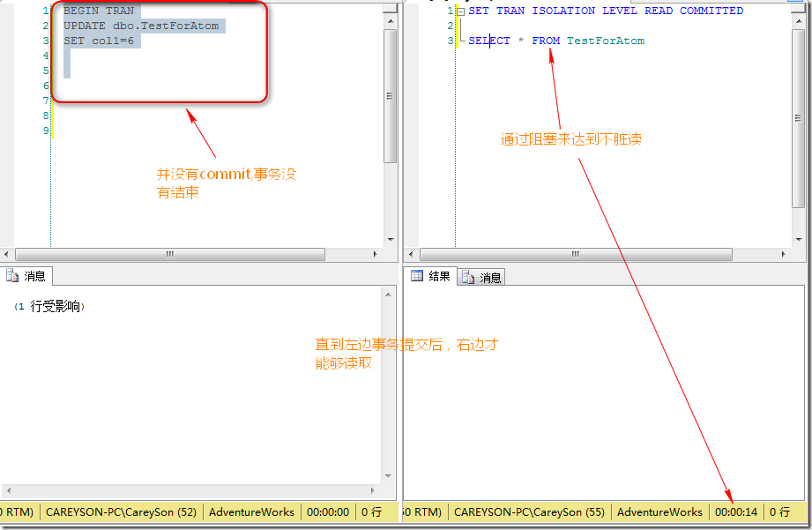Click line number 3 beside the SELECT statement
Image resolution: width=812 pixels, height=530 pixels.
coord(449,41)
